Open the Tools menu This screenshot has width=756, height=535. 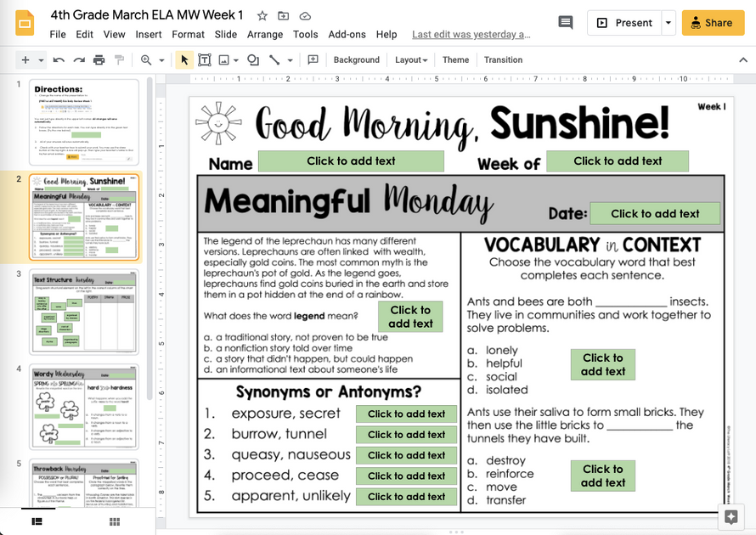(x=306, y=35)
